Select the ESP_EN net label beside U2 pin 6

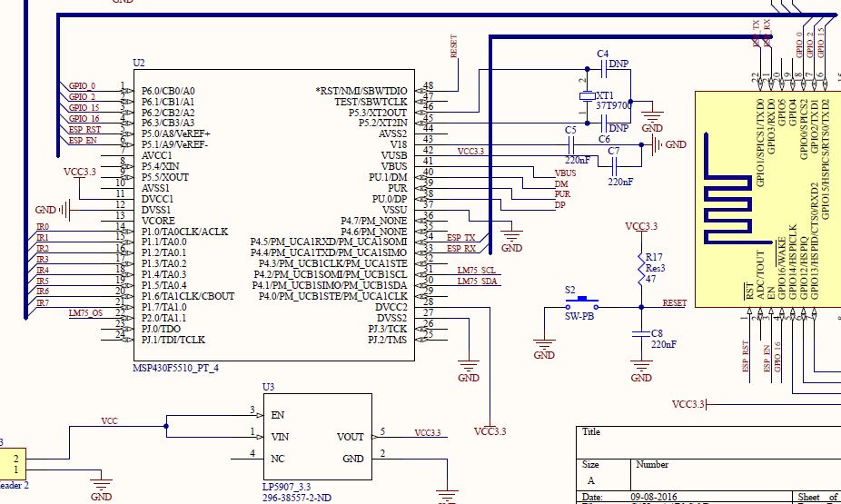(x=83, y=141)
